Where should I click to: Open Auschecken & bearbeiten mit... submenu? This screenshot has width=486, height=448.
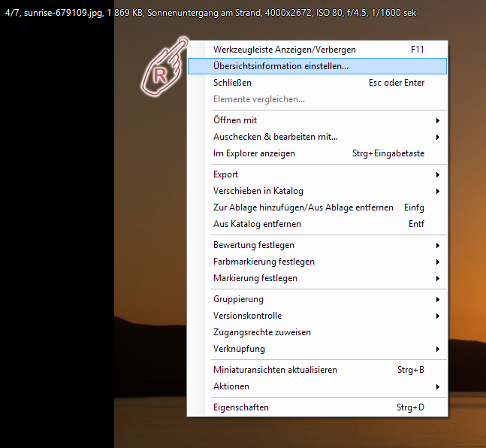317,137
